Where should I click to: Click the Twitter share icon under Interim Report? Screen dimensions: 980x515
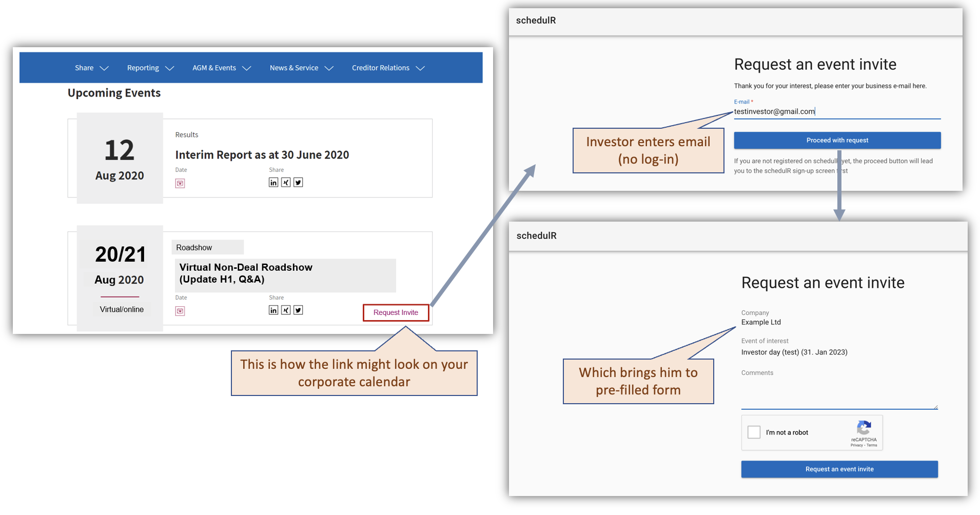298,182
